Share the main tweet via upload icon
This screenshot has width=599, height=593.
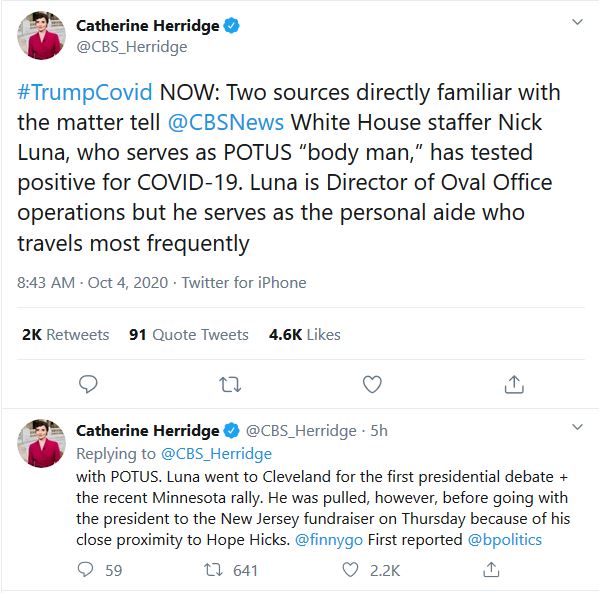tap(514, 384)
